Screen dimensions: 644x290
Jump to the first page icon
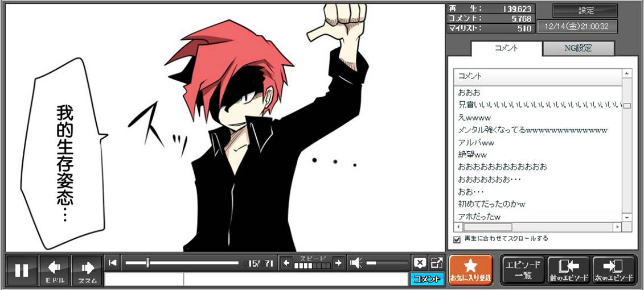(113, 262)
